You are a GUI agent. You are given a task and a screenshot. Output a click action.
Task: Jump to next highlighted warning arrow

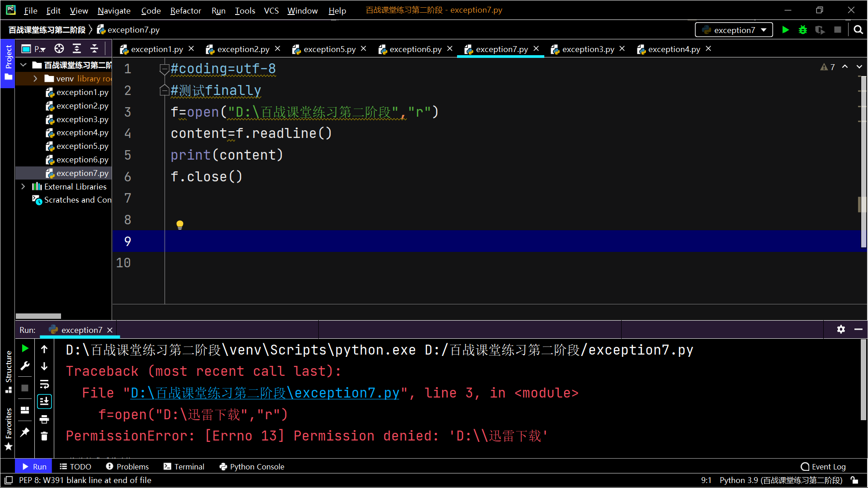point(859,66)
